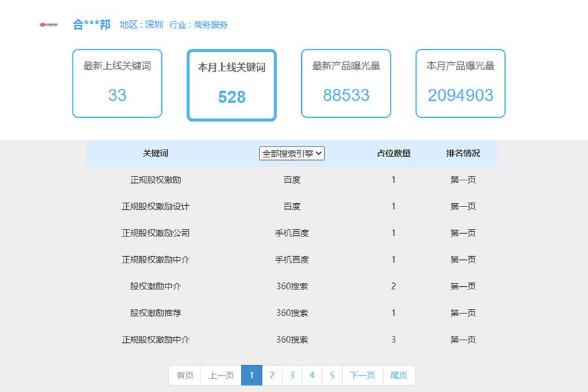Expand the dropdown arrow beside 全部搜索引擎
This screenshot has height=392, width=588.
(319, 153)
